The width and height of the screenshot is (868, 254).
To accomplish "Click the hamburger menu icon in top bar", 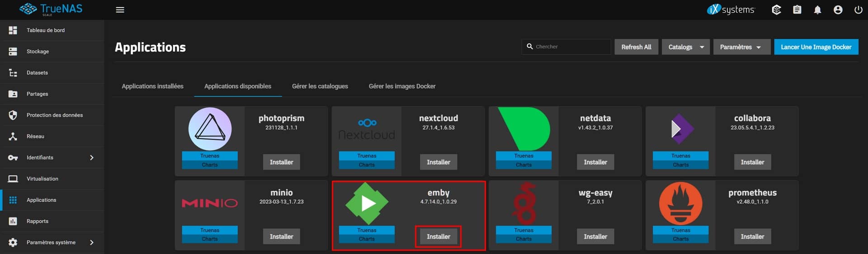I will [120, 10].
